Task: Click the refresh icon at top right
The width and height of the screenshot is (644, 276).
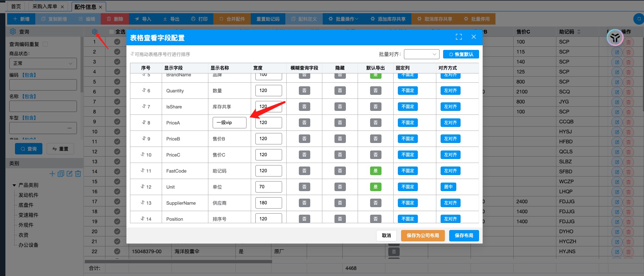Action: pyautogui.click(x=639, y=19)
